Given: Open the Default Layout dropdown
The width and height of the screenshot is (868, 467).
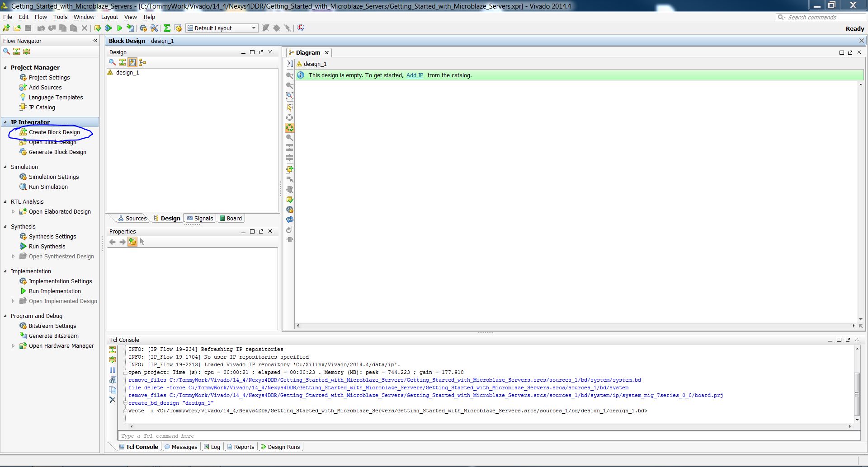Looking at the screenshot, I should [x=222, y=28].
